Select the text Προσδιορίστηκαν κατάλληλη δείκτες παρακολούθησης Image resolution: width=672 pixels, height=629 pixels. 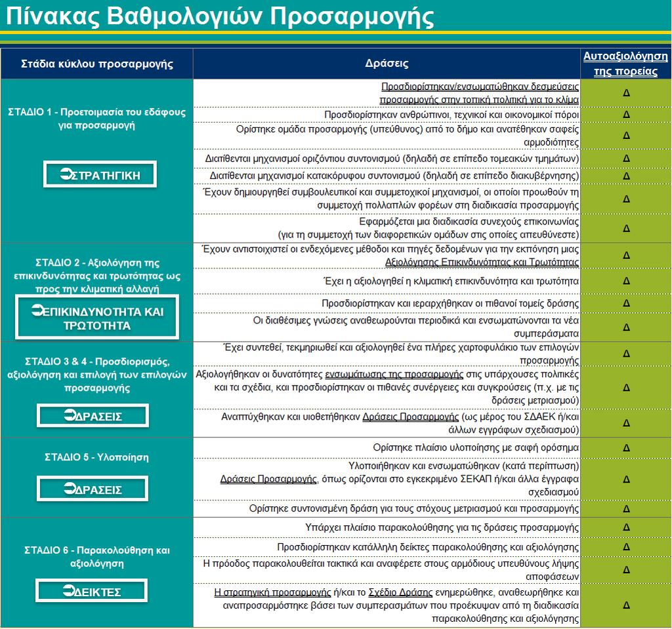pyautogui.click(x=428, y=547)
